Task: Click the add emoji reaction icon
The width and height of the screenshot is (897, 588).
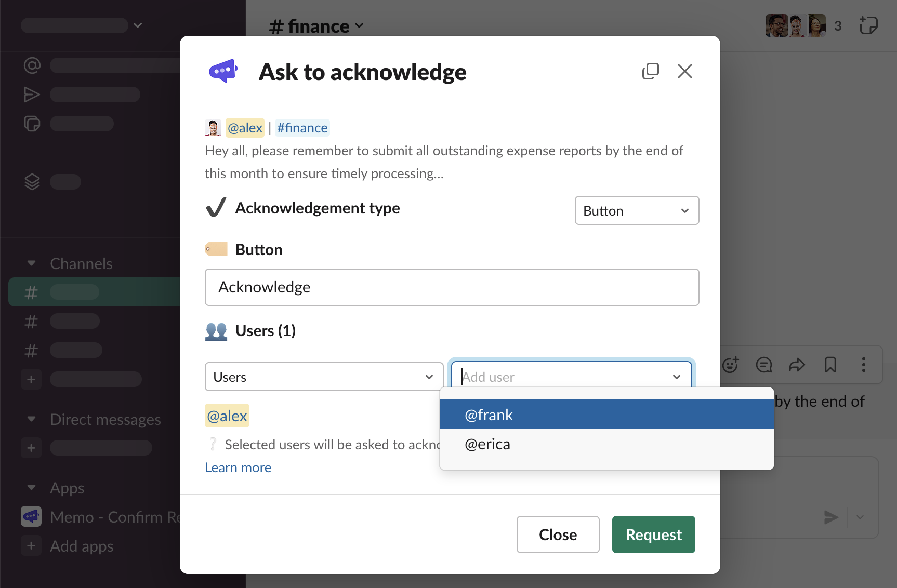Action: (x=730, y=365)
